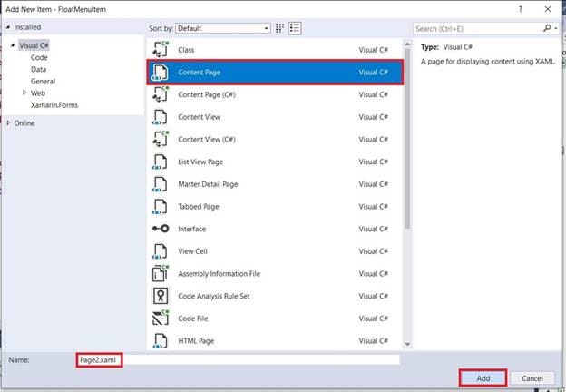The image size is (566, 392).
Task: Select the 'Tabbed Page' template name
Action: coord(198,207)
